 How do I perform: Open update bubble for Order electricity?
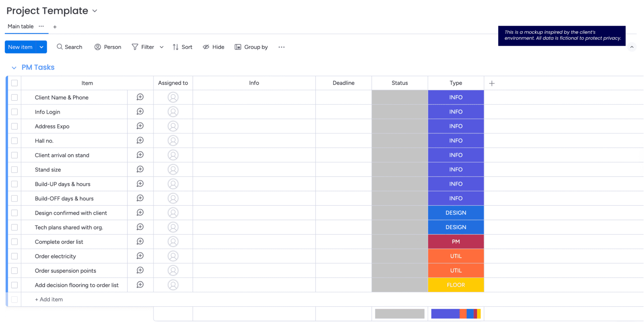coord(140,256)
